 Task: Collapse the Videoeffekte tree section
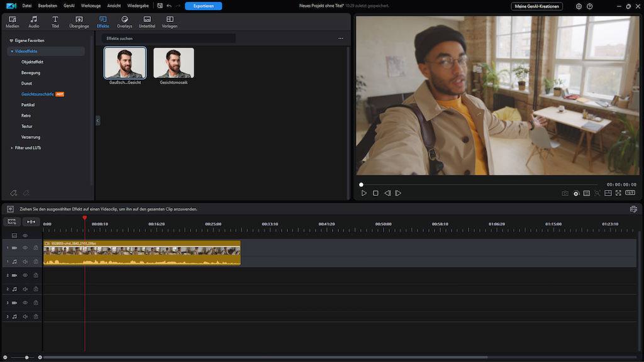pyautogui.click(x=11, y=51)
